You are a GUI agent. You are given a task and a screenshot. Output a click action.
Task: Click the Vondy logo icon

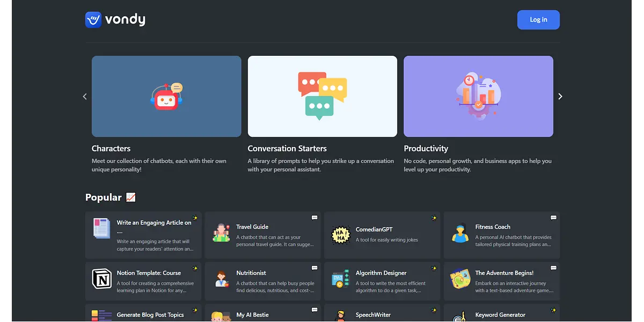[x=93, y=20]
